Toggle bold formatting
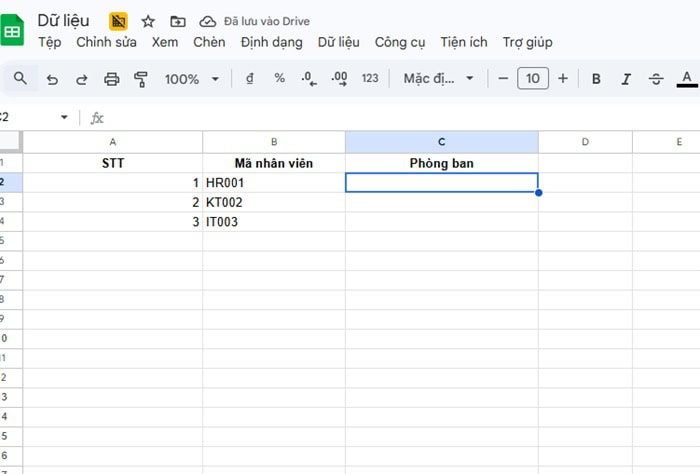700x474 pixels. pos(596,79)
